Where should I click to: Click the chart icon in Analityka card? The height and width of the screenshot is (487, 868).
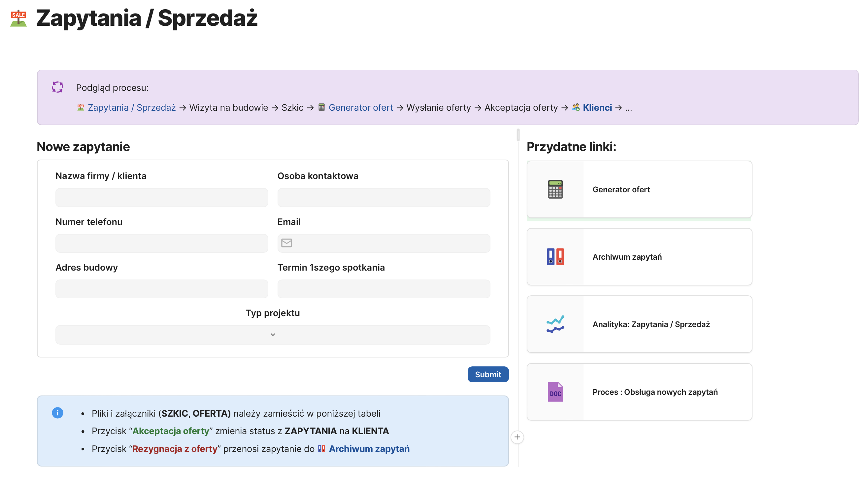555,324
